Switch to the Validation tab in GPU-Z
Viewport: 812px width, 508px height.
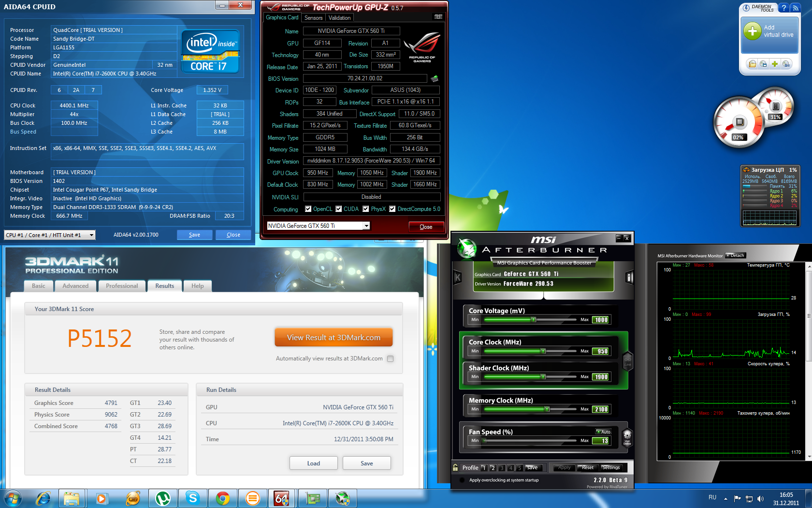click(x=340, y=18)
